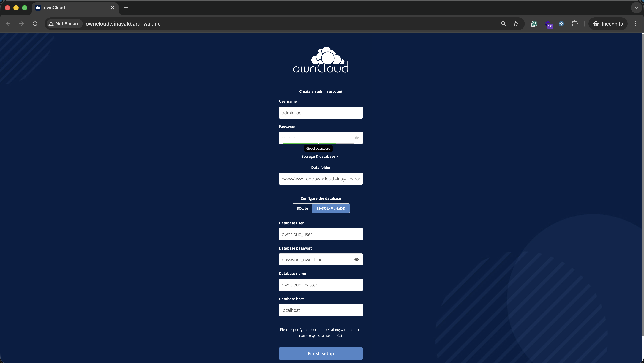Open the Grammarly extension
Screen dimensions: 644x363
[534, 23]
